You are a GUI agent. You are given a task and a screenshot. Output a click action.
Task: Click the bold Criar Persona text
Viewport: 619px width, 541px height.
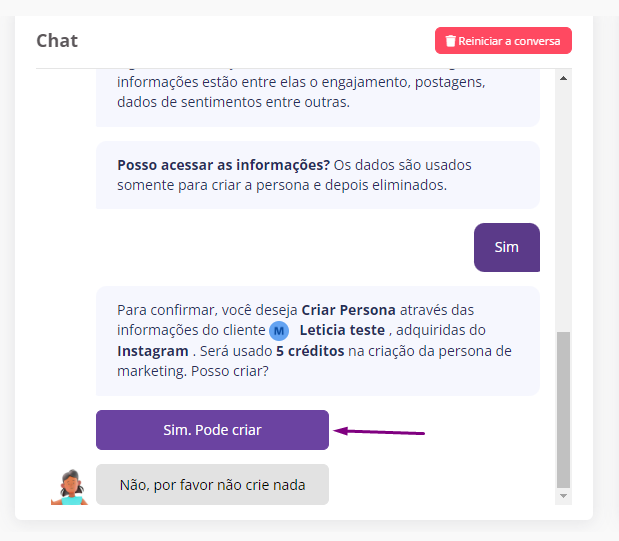pyautogui.click(x=349, y=310)
